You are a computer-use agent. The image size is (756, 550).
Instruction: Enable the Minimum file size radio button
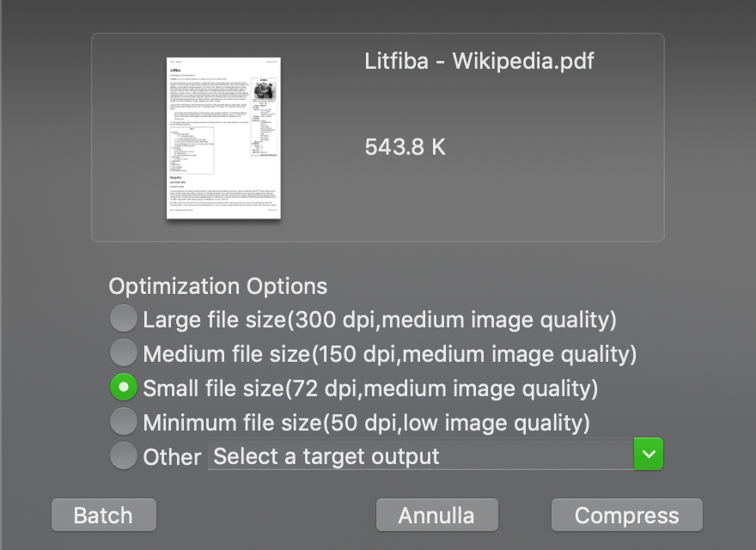124,422
